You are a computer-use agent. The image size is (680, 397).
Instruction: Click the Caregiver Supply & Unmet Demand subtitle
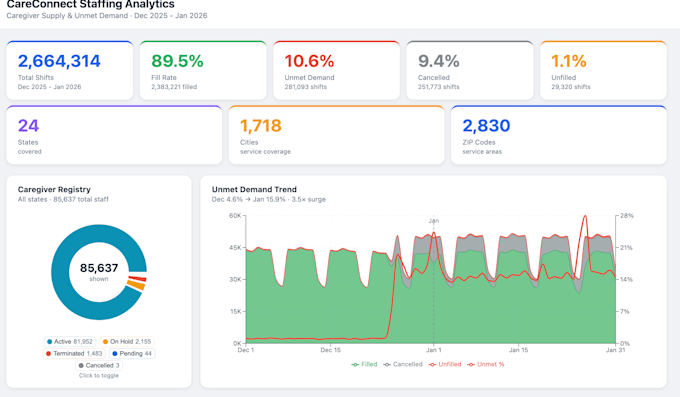(x=107, y=16)
